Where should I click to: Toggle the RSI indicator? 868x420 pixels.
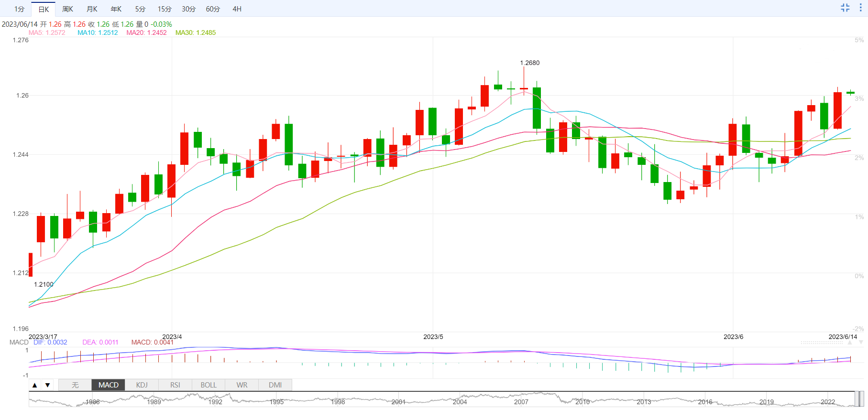(x=175, y=385)
